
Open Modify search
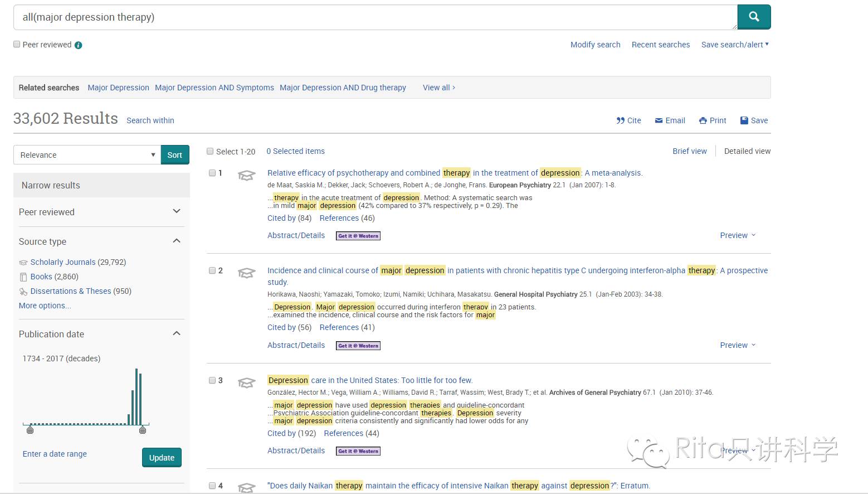[595, 45]
